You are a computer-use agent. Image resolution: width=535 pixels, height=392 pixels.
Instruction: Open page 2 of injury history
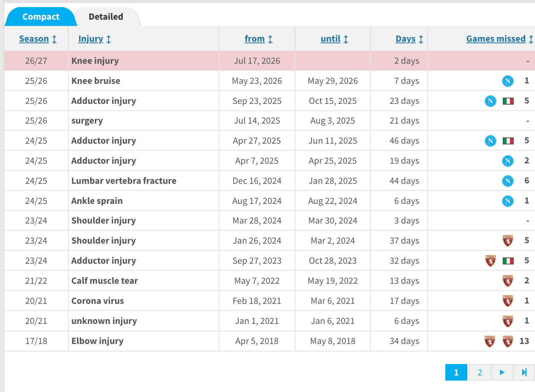(x=480, y=372)
